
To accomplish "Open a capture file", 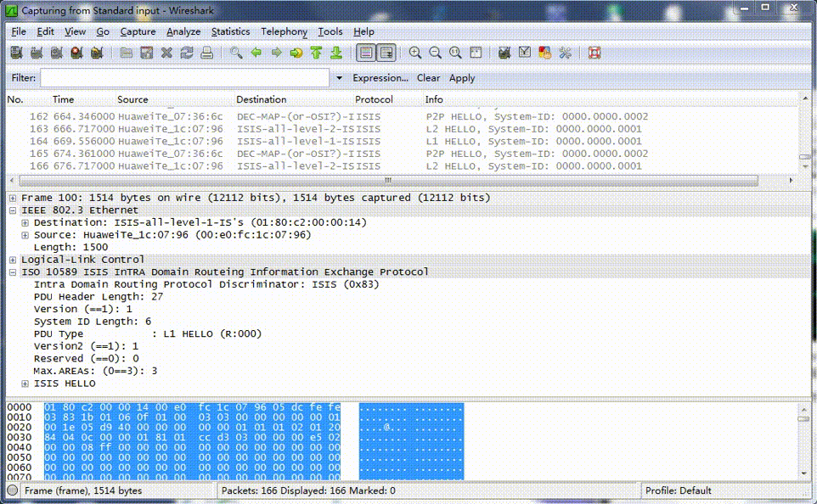I will [x=126, y=53].
